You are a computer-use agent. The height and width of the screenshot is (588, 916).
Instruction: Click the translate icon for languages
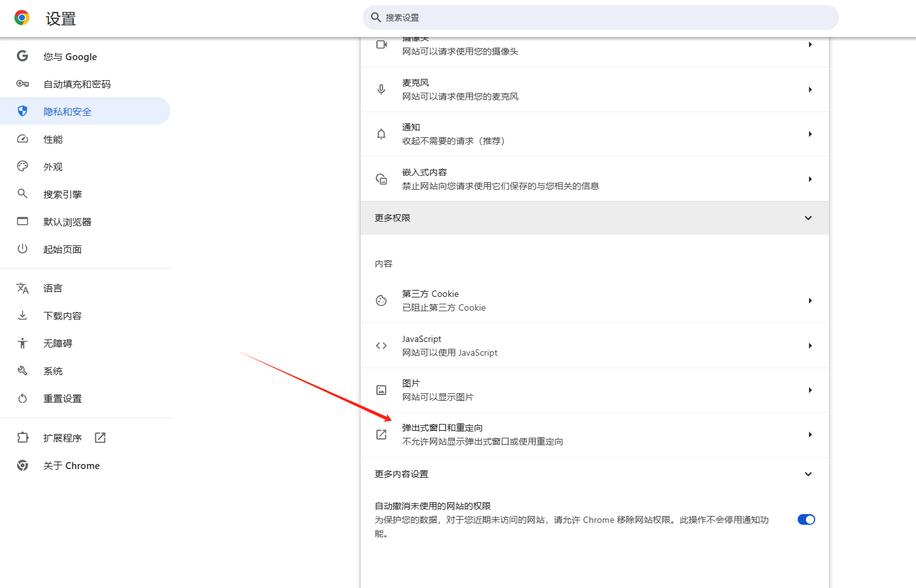pyautogui.click(x=23, y=288)
